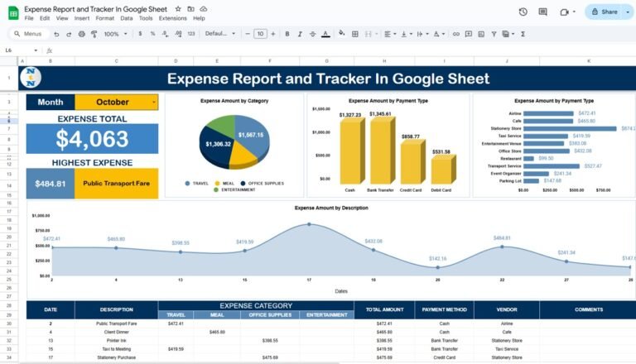Click the Borders icon in toolbar
This screenshot has width=636, height=364.
click(353, 34)
